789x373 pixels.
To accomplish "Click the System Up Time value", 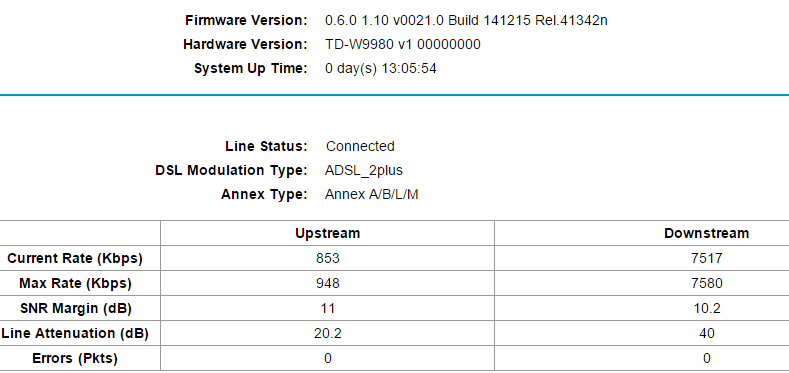I will click(380, 68).
